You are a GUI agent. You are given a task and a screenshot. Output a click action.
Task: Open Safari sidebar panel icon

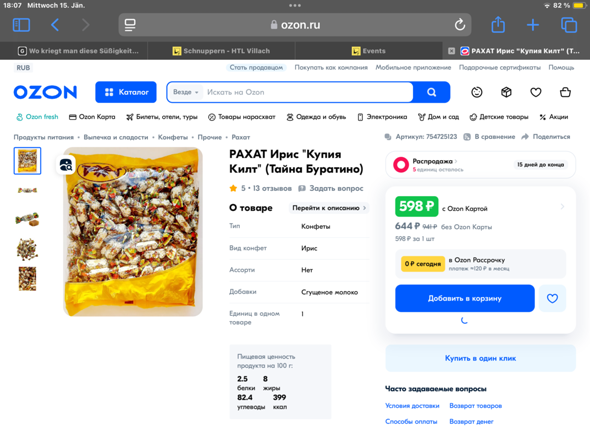(21, 25)
